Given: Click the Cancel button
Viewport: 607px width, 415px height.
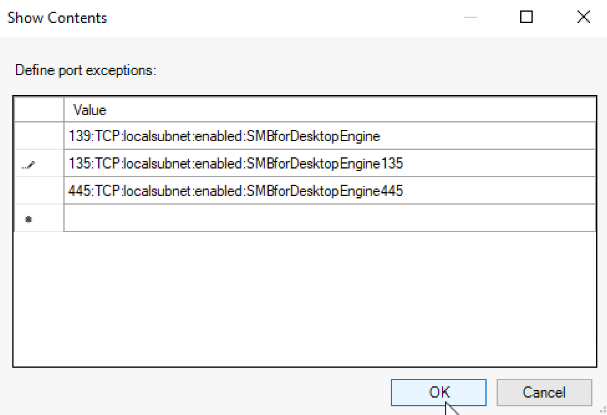Looking at the screenshot, I should click(544, 392).
